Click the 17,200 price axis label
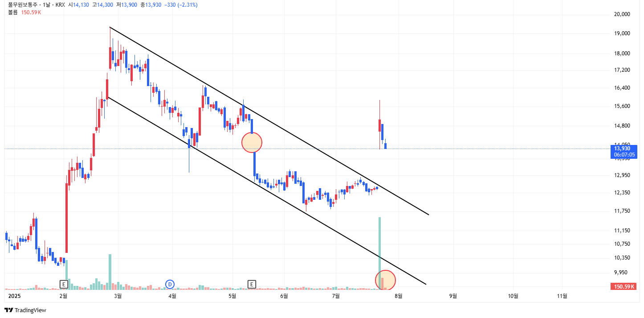 pos(621,70)
